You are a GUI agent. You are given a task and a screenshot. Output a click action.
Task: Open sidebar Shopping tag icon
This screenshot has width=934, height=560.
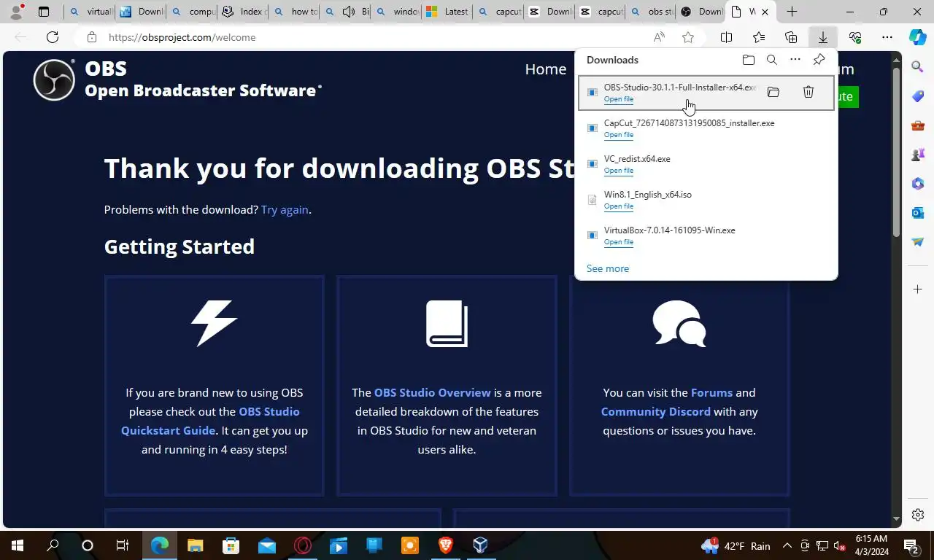(x=917, y=96)
